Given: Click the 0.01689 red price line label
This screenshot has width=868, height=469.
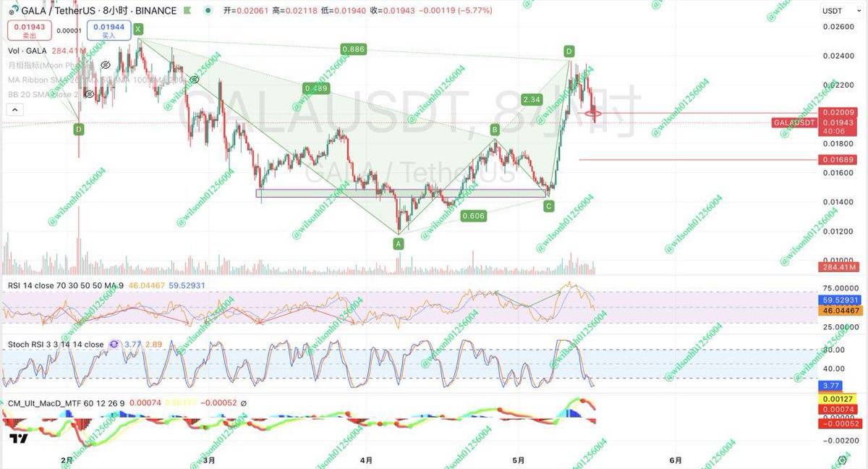Looking at the screenshot, I should point(838,159).
